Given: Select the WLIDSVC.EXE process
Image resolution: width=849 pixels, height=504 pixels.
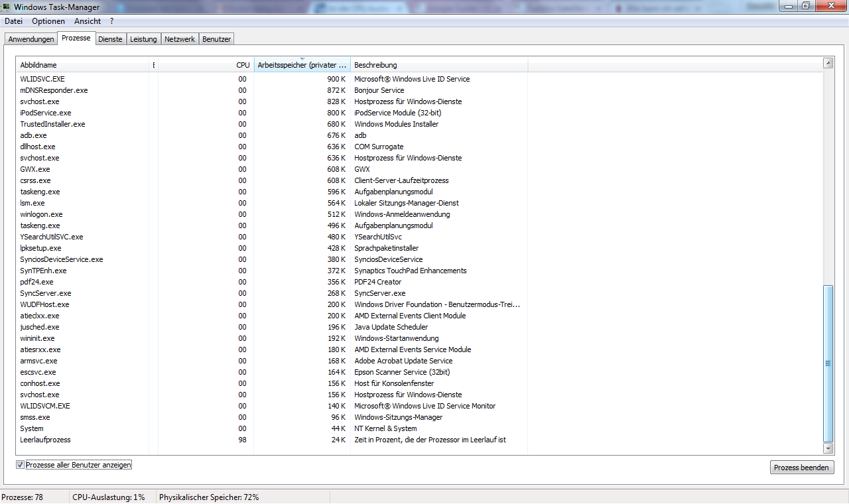Looking at the screenshot, I should [x=42, y=79].
